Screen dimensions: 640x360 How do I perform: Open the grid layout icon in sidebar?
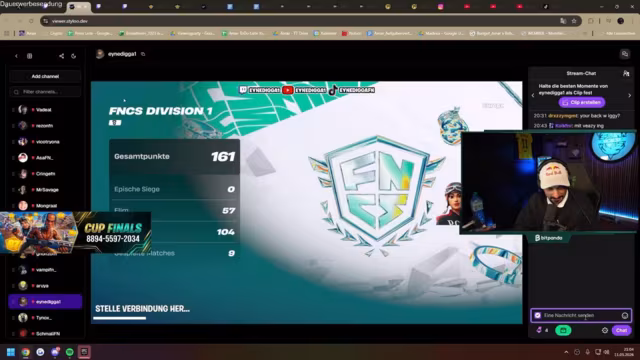point(29,56)
